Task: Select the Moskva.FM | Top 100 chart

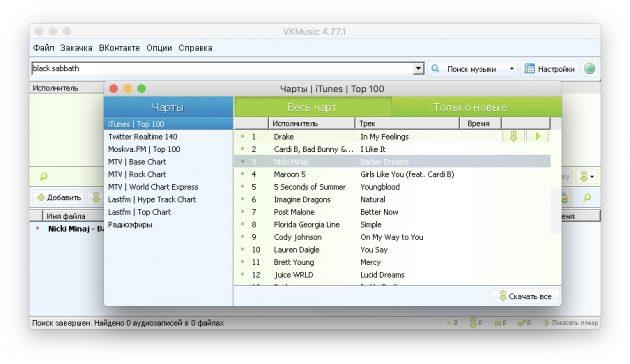Action: [x=168, y=149]
